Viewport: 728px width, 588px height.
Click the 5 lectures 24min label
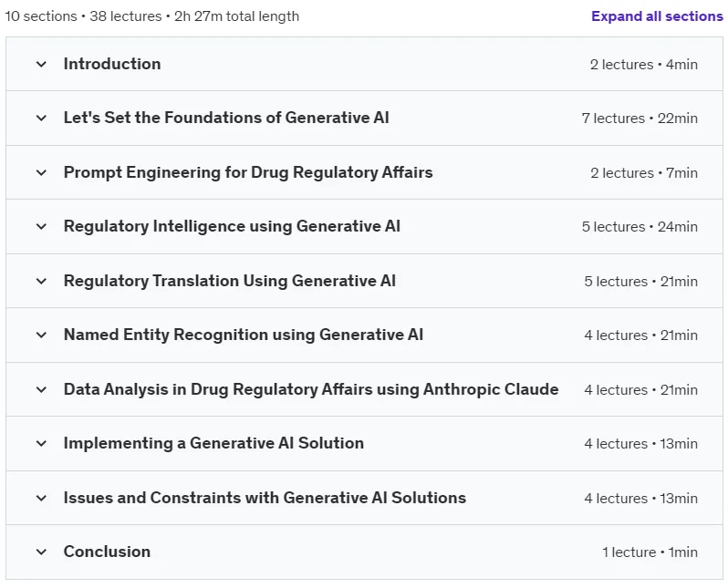point(640,227)
